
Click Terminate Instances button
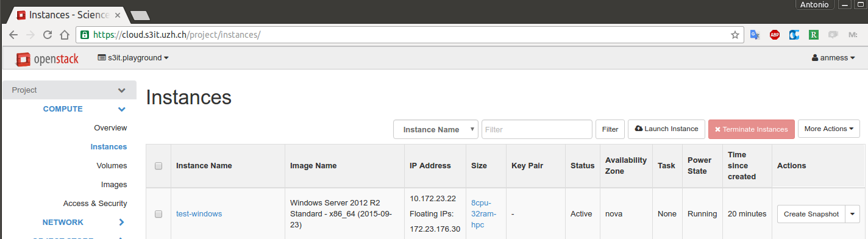coord(751,129)
